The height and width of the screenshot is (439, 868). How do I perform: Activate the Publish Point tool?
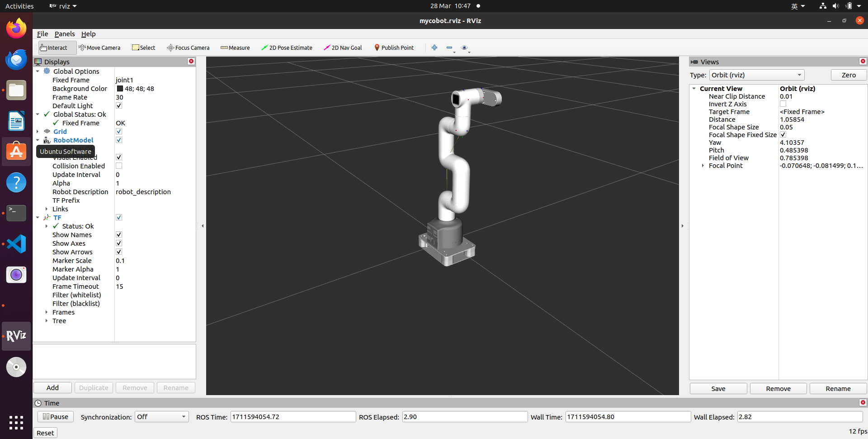394,48
